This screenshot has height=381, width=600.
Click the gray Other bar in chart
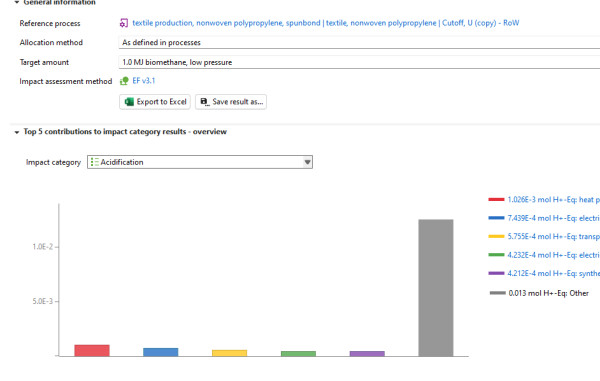coord(436,288)
